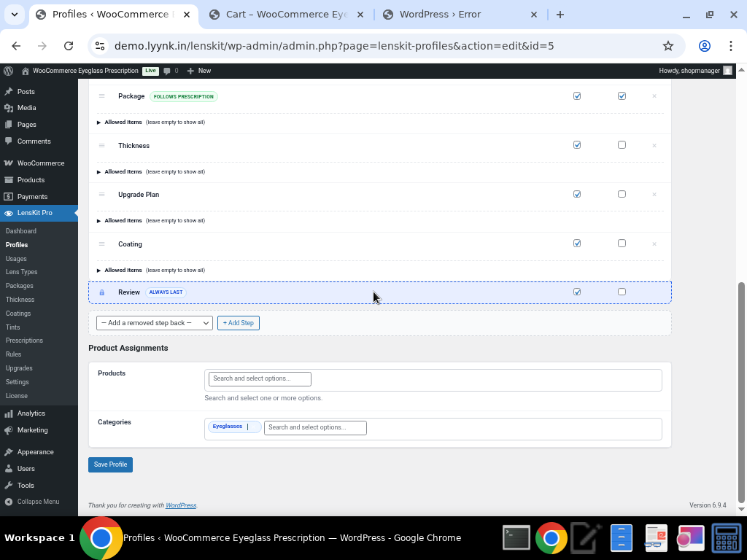
Task: Enable the second checkbox for Upgrade Plan
Action: click(x=622, y=194)
